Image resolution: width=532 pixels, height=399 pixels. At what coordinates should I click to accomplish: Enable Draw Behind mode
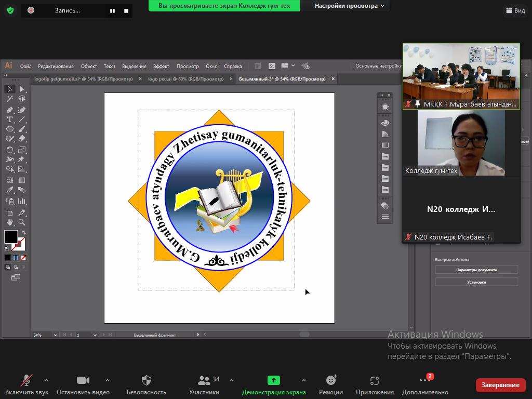[16, 268]
